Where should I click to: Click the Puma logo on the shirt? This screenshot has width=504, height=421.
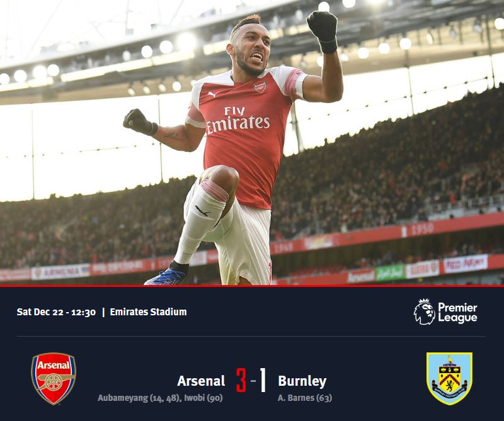[x=213, y=94]
